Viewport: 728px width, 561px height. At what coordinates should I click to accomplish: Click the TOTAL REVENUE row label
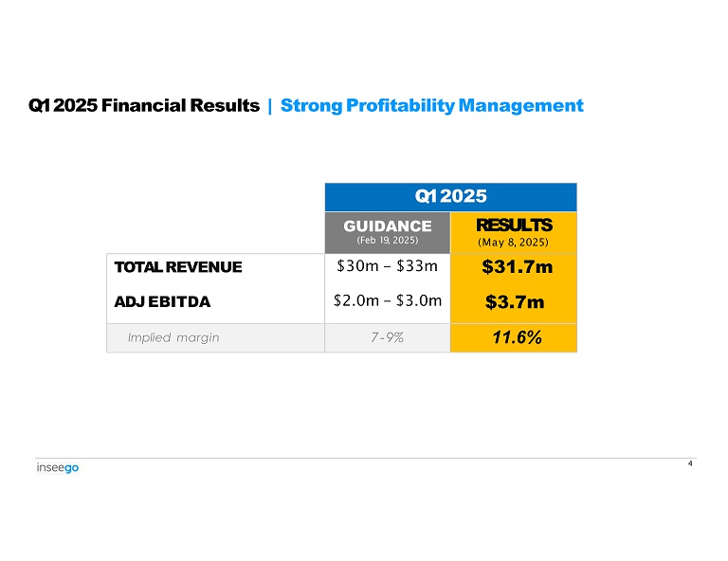point(178,267)
